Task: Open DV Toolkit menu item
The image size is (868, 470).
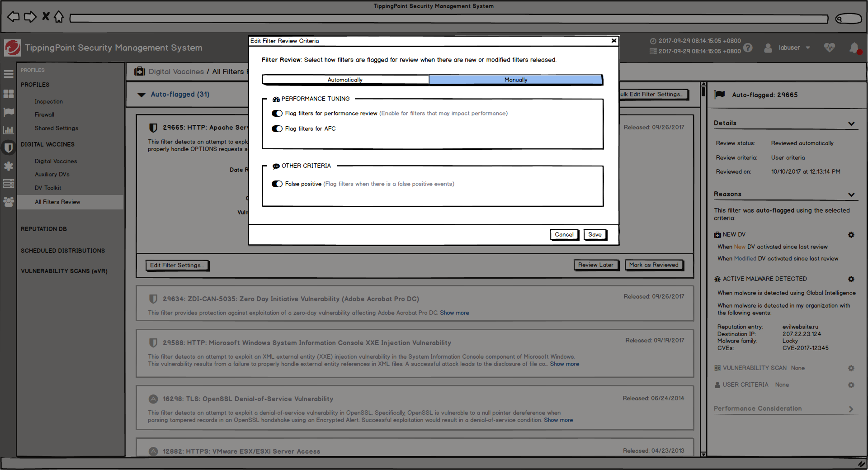Action: (x=48, y=188)
